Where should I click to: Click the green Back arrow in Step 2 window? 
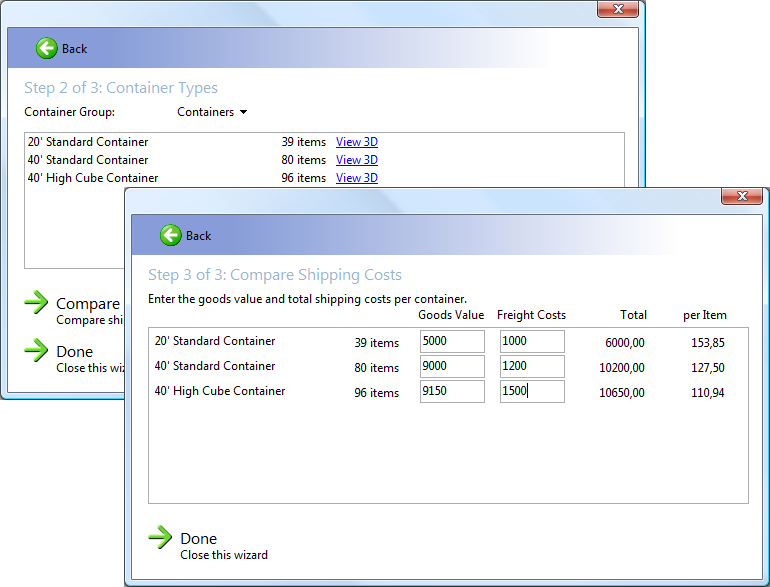(x=46, y=48)
